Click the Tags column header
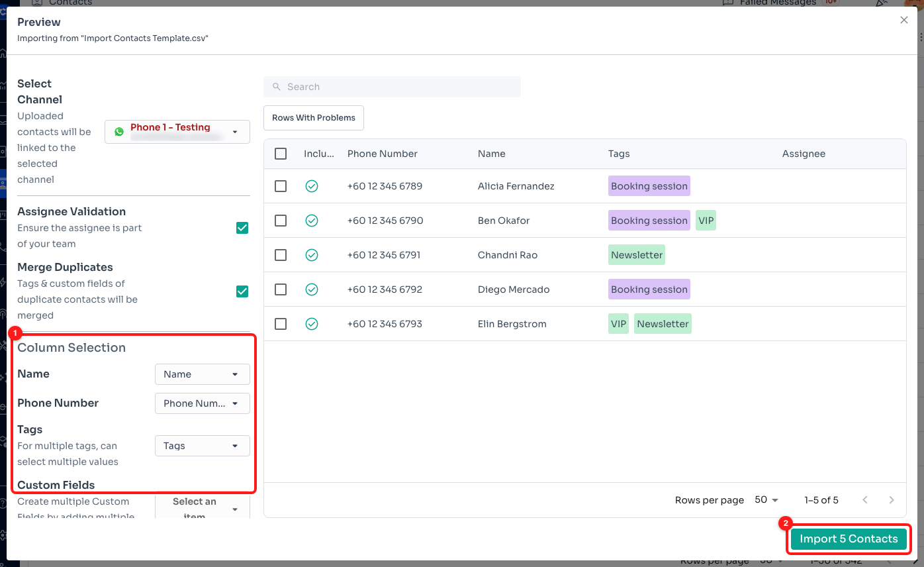The height and width of the screenshot is (567, 924). tap(619, 154)
